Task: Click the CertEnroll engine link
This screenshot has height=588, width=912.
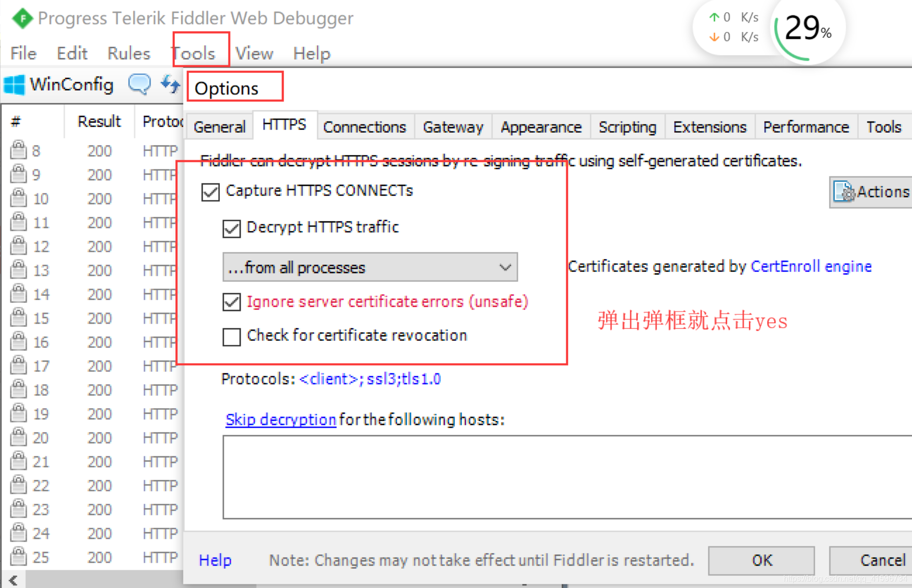Action: pyautogui.click(x=811, y=266)
